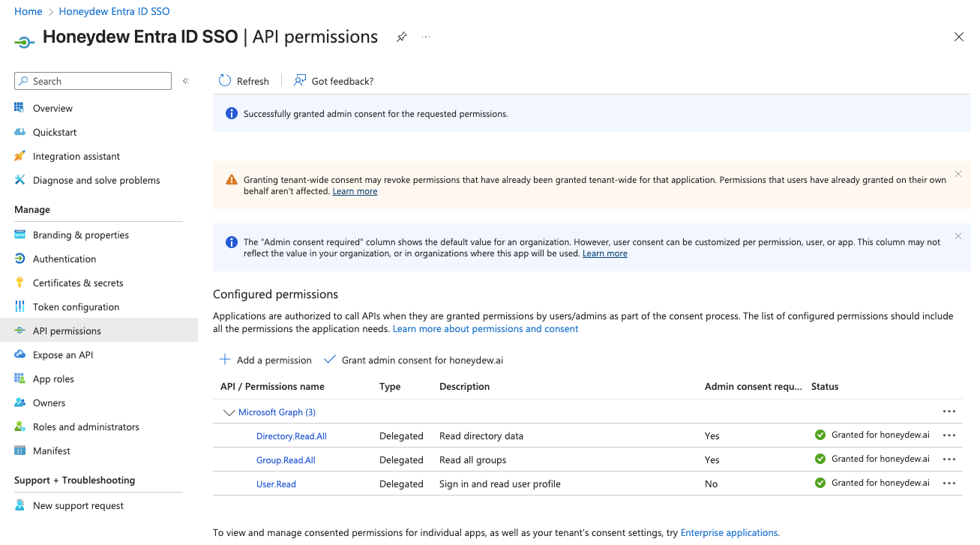Open the Authentication menu item
The height and width of the screenshot is (545, 980).
pos(64,259)
